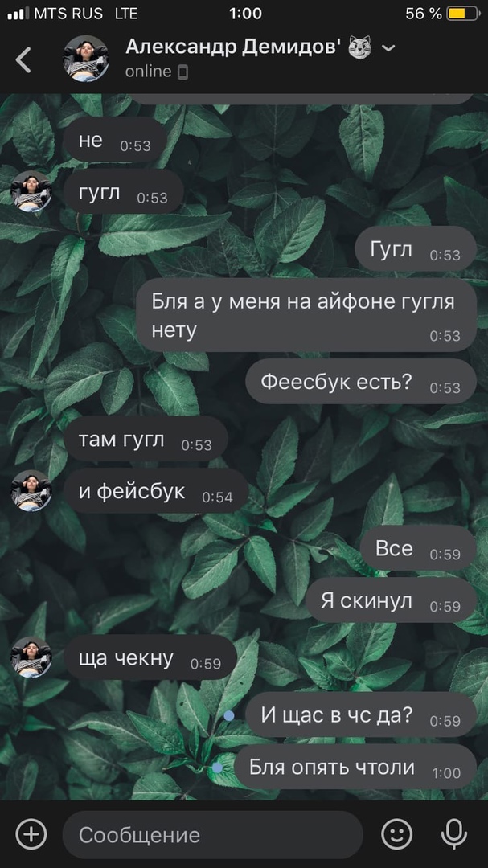Go back using the left arrow
The height and width of the screenshot is (868, 488).
[x=23, y=59]
